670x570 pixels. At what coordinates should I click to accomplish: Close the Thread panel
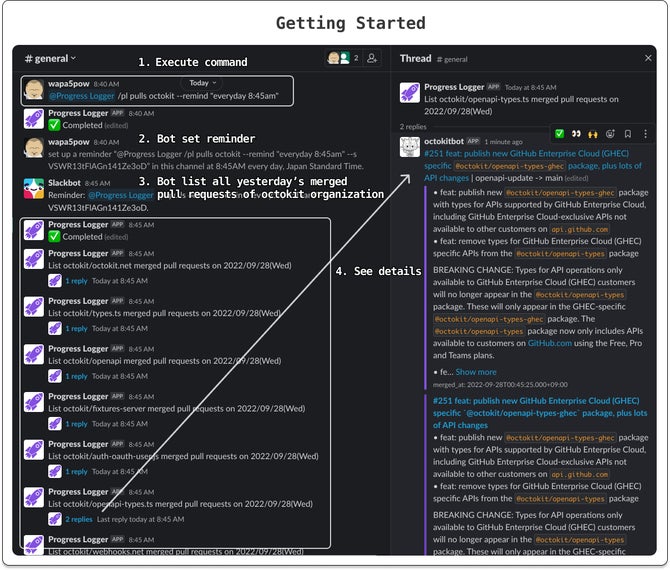(x=648, y=58)
